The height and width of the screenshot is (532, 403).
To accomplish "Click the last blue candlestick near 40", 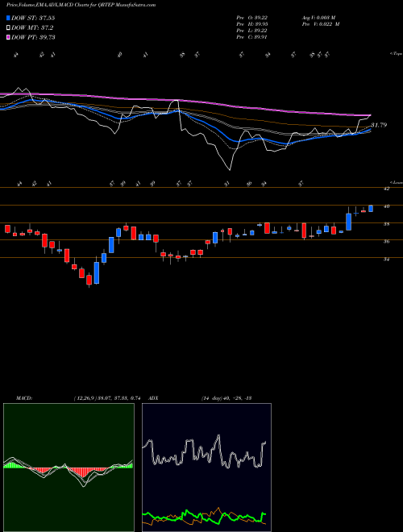I will (x=371, y=208).
